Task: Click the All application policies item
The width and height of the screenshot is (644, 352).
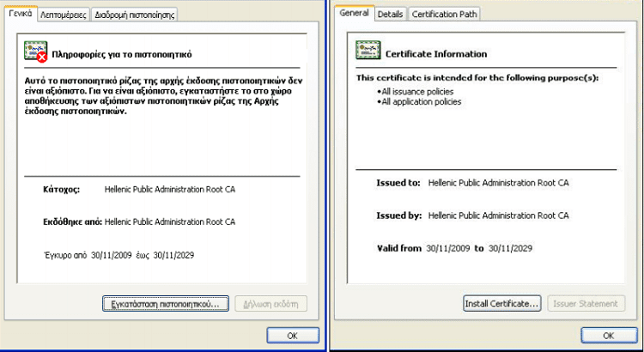Action: (x=419, y=102)
